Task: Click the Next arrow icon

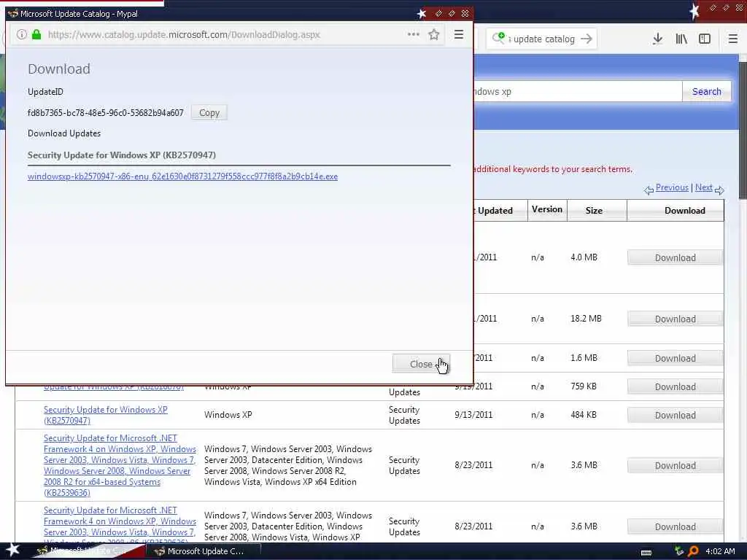Action: [x=719, y=190]
